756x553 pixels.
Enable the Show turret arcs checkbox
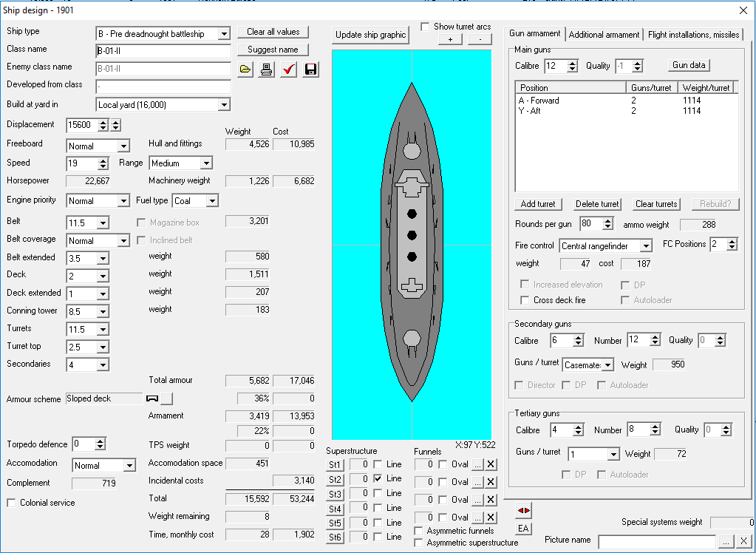click(x=425, y=27)
